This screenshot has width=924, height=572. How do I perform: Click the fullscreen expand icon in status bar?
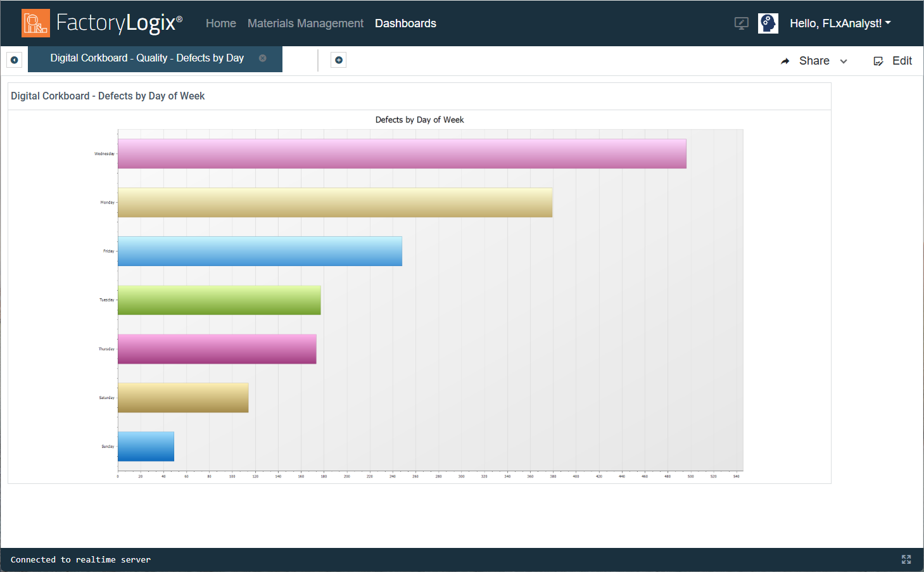pos(906,559)
